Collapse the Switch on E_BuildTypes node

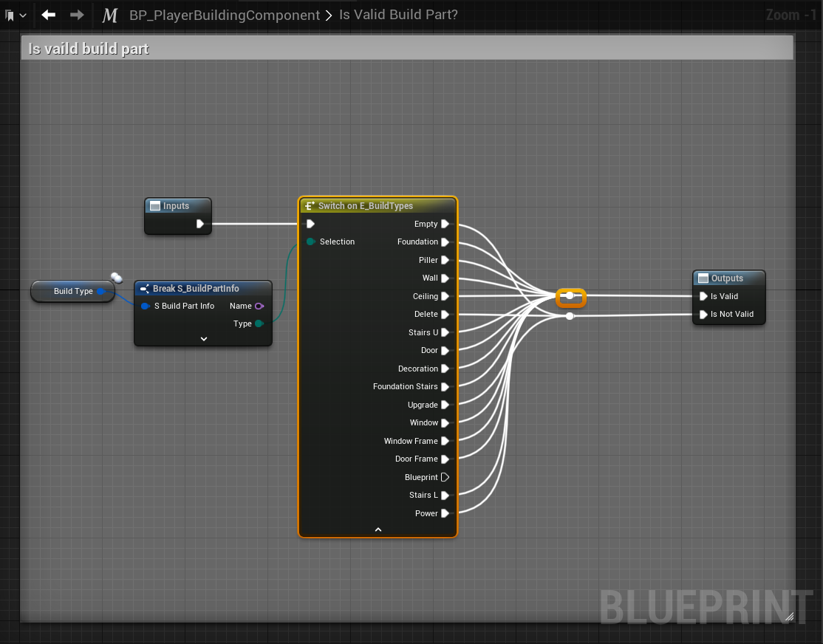click(378, 530)
